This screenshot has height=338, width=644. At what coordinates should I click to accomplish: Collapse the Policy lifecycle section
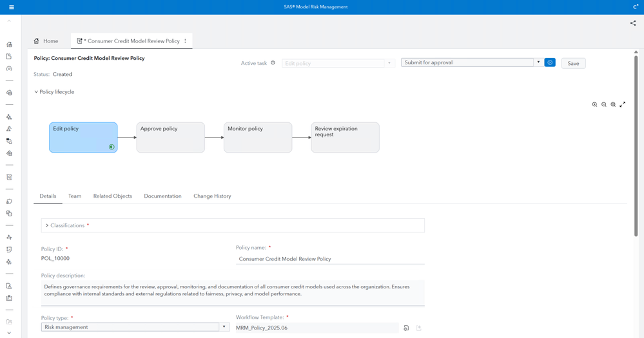click(36, 92)
